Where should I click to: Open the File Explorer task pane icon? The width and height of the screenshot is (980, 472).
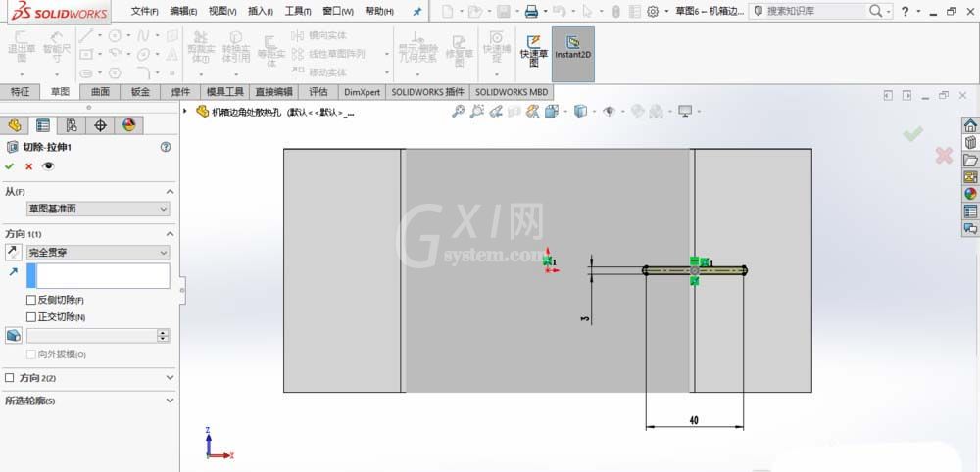[x=970, y=160]
